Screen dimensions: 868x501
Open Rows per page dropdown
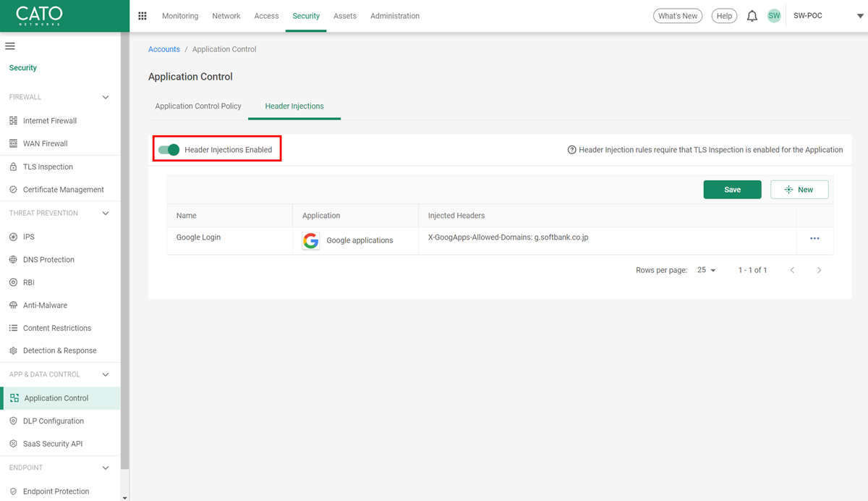[x=706, y=270]
